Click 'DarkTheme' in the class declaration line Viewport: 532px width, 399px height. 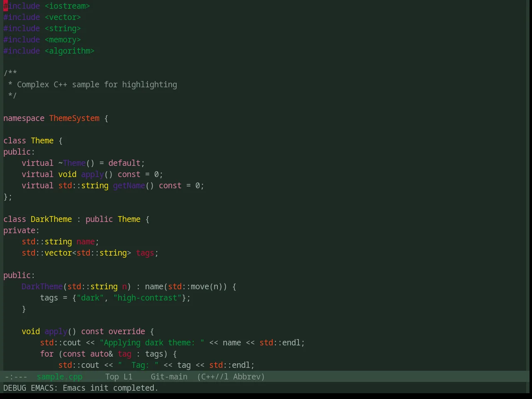pos(51,219)
